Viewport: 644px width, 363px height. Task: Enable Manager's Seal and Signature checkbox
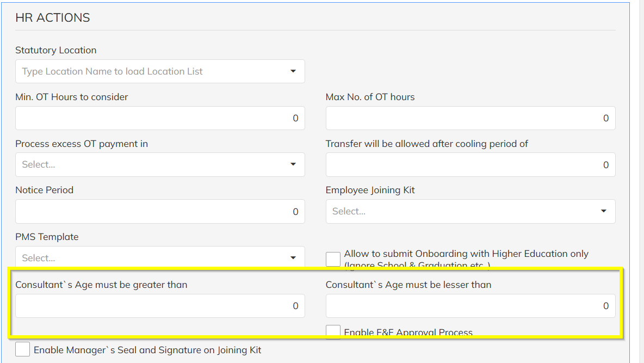[23, 349]
